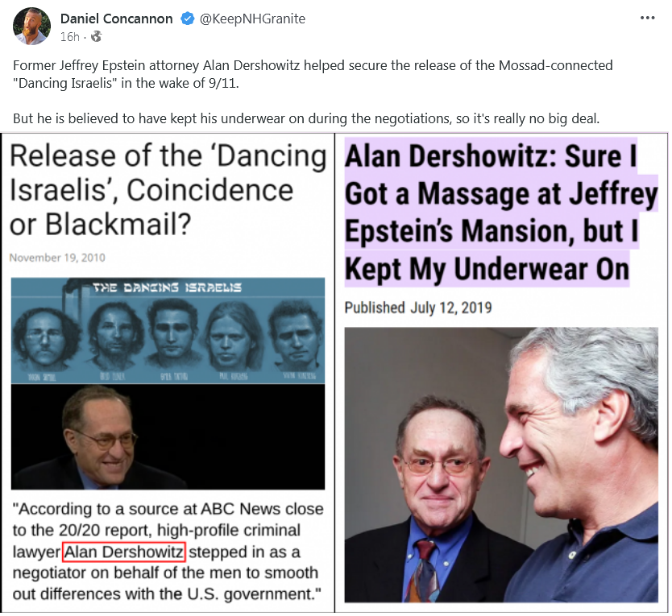Open the Daniel Concannon name link

[116, 19]
